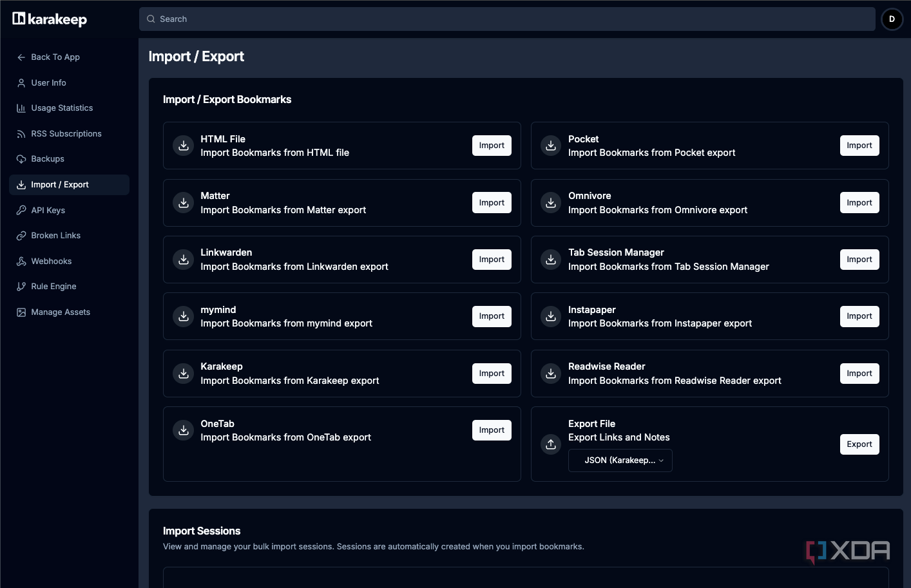Screen dimensions: 911x588
Task: Click the search magnifier icon
Action: pyautogui.click(x=151, y=19)
